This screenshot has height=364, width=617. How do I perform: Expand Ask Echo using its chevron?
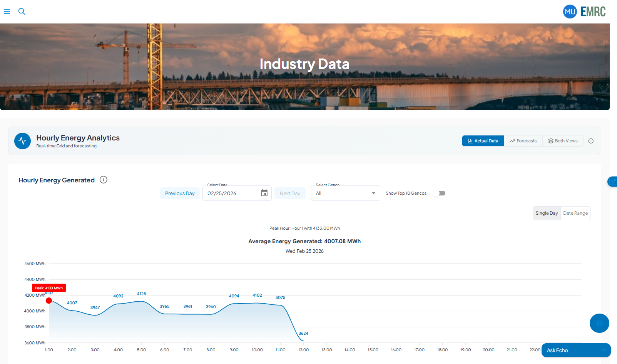604,350
